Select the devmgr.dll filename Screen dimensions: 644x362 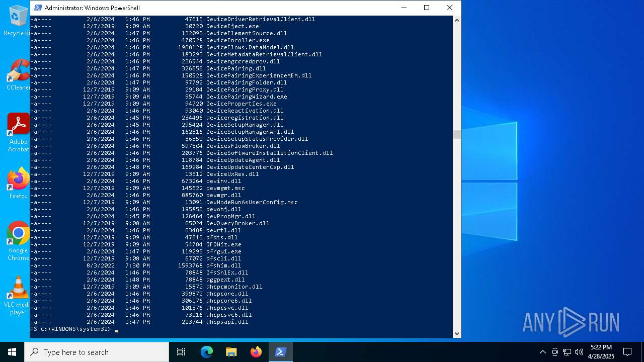point(224,195)
